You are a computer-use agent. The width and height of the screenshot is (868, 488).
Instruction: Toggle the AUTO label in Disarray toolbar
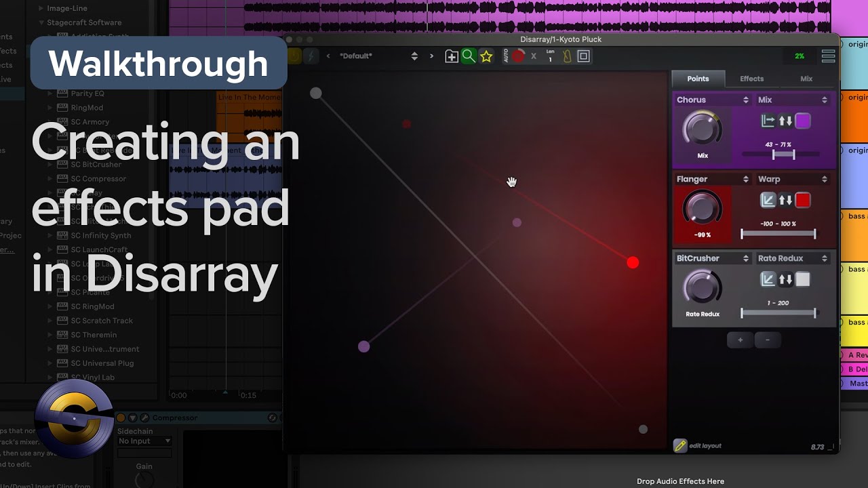click(506, 56)
